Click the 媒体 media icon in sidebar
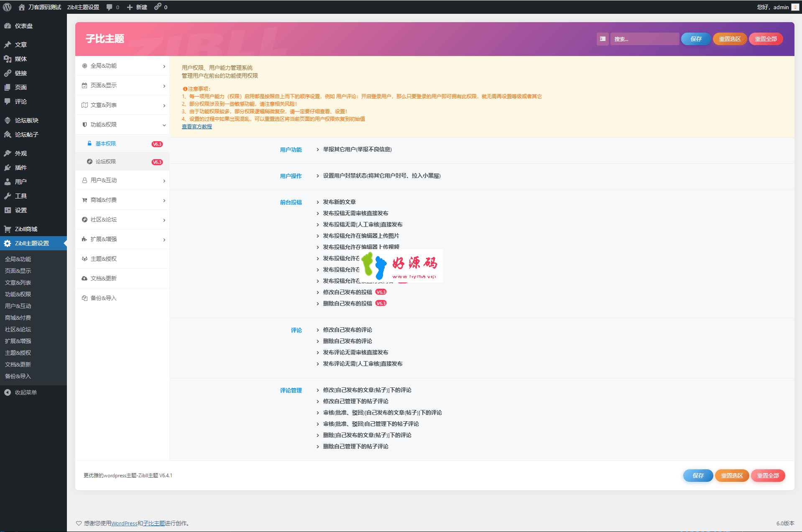The image size is (802, 532). tap(8, 59)
